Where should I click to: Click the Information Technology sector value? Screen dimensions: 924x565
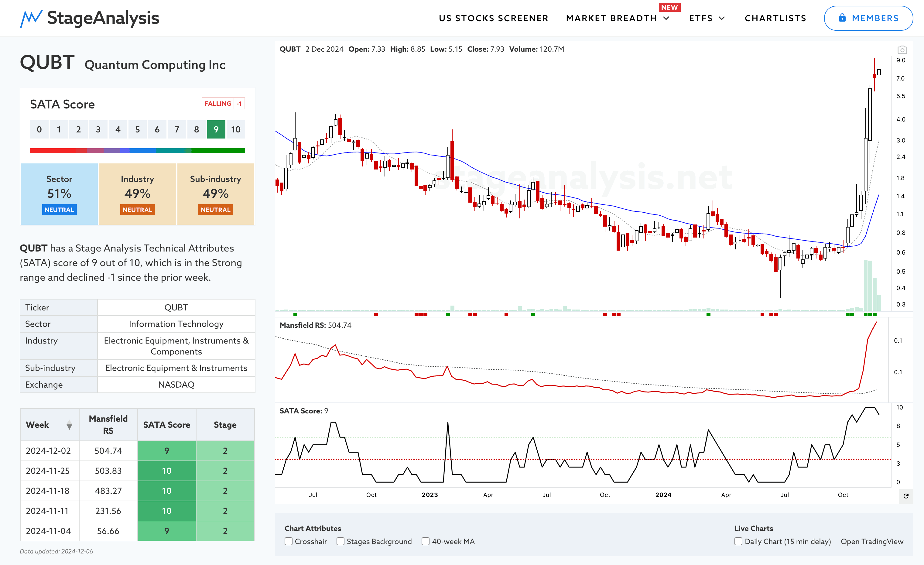click(176, 324)
